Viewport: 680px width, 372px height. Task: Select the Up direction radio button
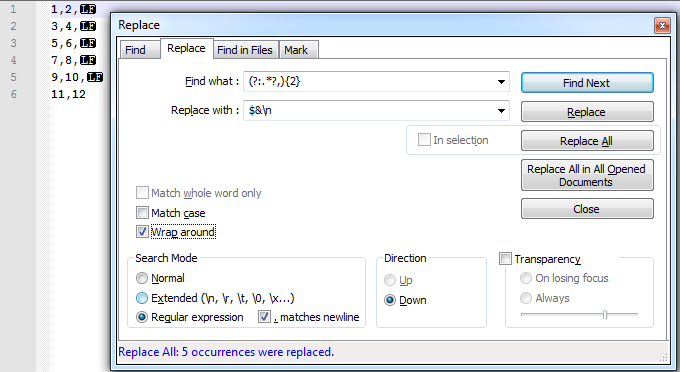pos(390,280)
